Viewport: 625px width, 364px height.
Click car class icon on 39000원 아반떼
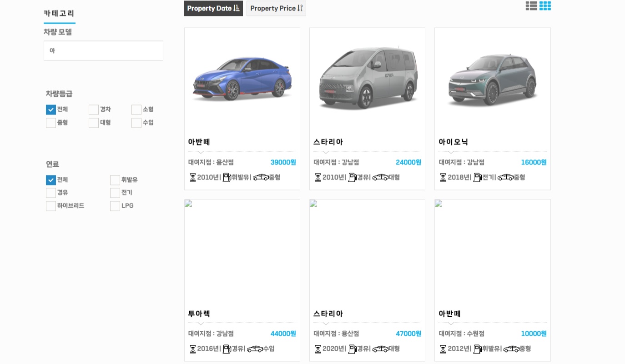[x=261, y=177]
